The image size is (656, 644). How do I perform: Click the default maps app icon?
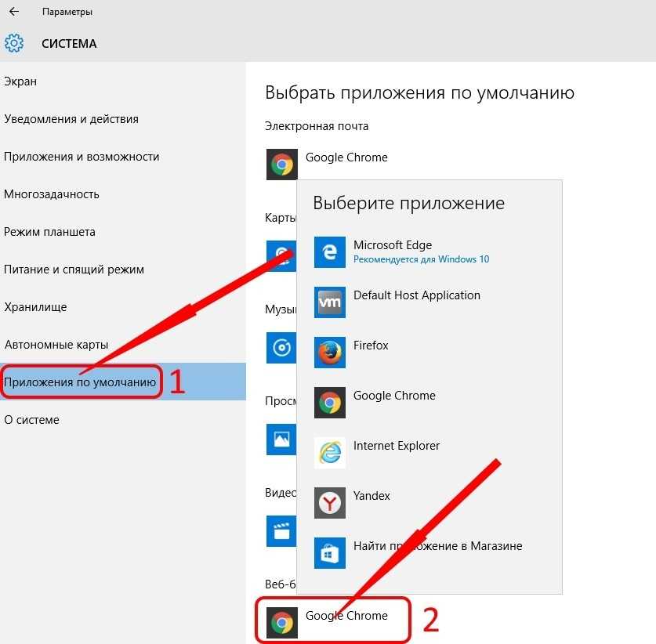point(281,256)
